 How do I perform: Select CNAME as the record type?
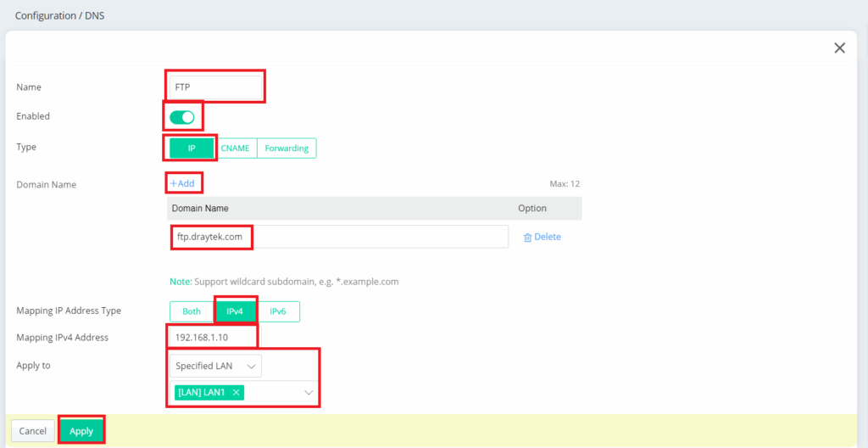(x=236, y=148)
